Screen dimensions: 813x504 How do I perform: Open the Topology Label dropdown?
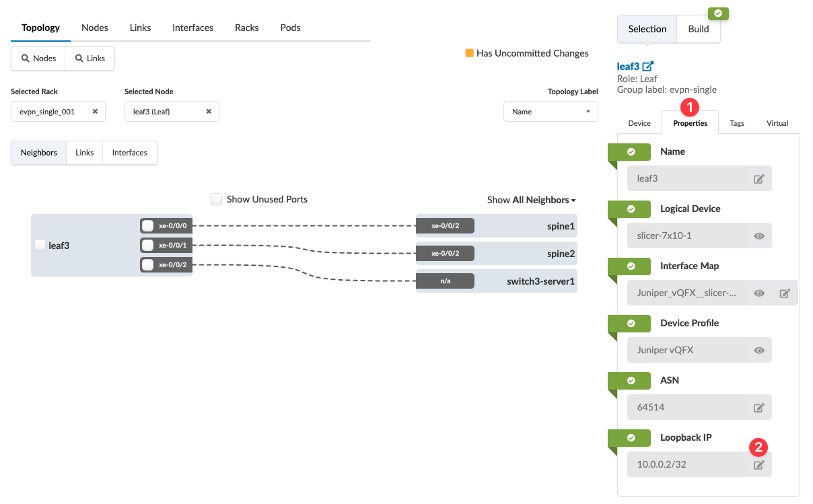(x=551, y=112)
